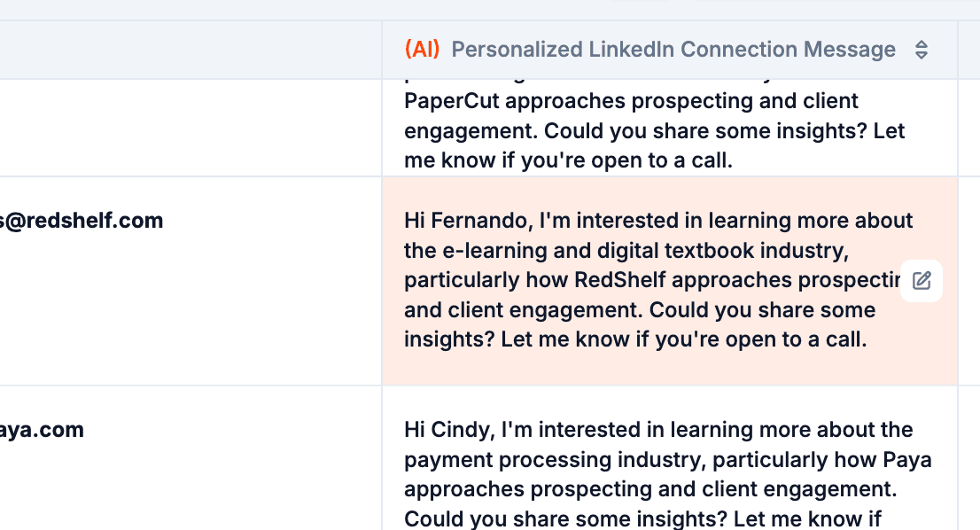Click the narrow cell right of Fernando's message

click(968, 281)
